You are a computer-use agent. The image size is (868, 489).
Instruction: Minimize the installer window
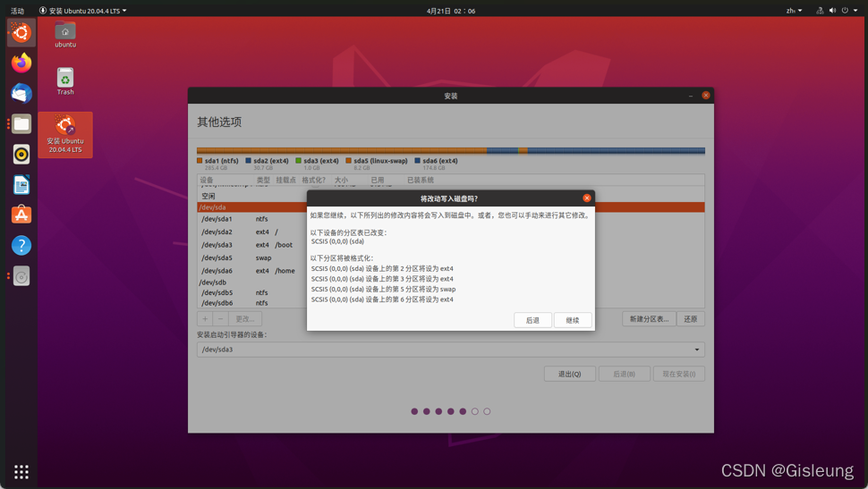[x=691, y=96]
